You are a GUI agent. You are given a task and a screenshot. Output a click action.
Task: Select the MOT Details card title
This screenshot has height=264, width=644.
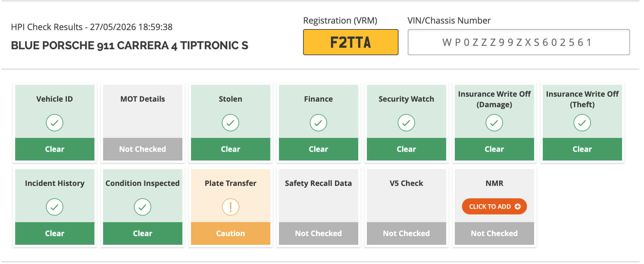143,99
